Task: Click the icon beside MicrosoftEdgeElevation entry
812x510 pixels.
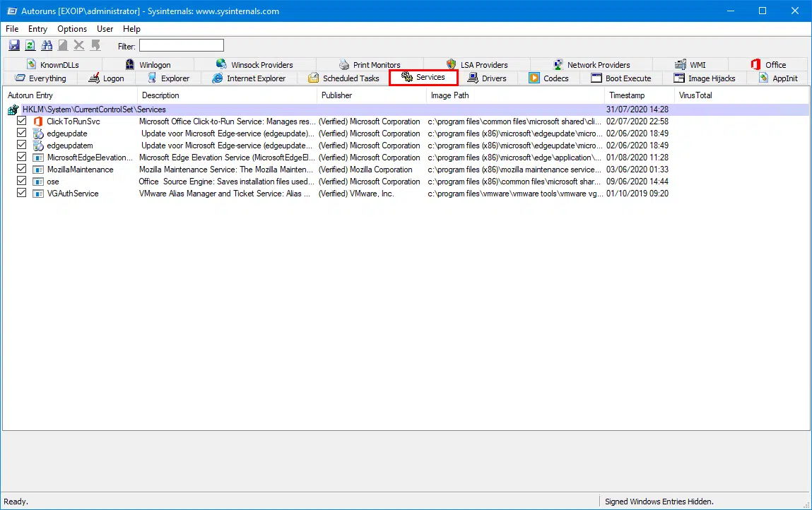Action: pyautogui.click(x=37, y=158)
